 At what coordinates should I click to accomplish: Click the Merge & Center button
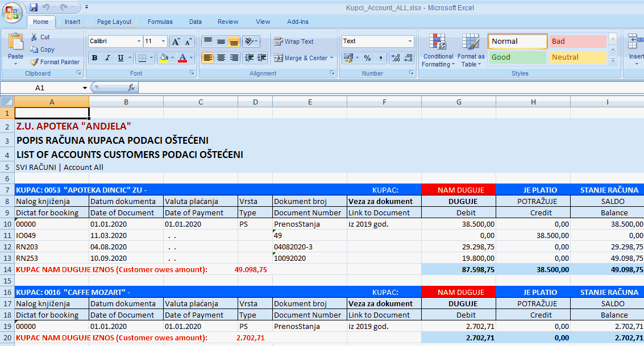tap(301, 58)
